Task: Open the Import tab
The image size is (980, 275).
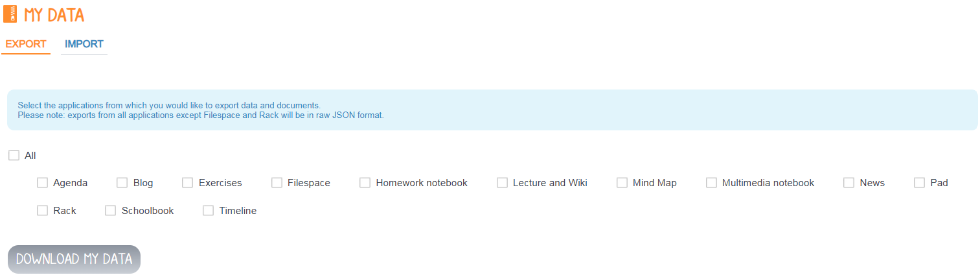Action: tap(84, 44)
